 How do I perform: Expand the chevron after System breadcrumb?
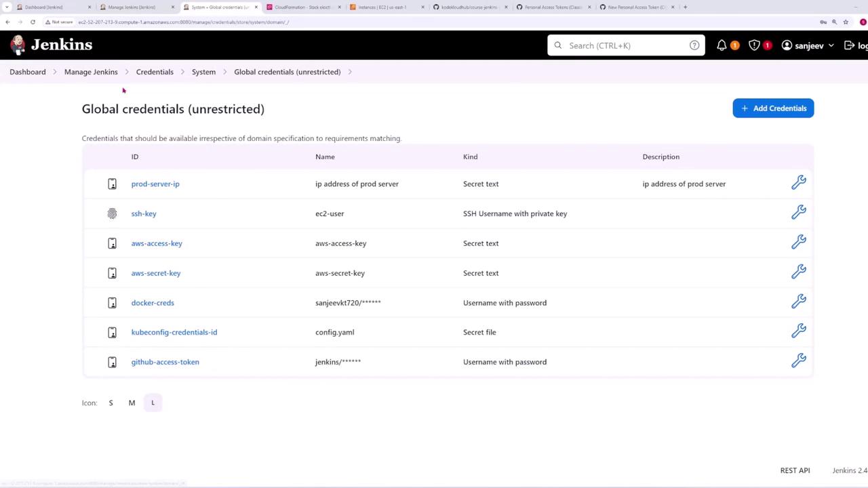coord(225,72)
